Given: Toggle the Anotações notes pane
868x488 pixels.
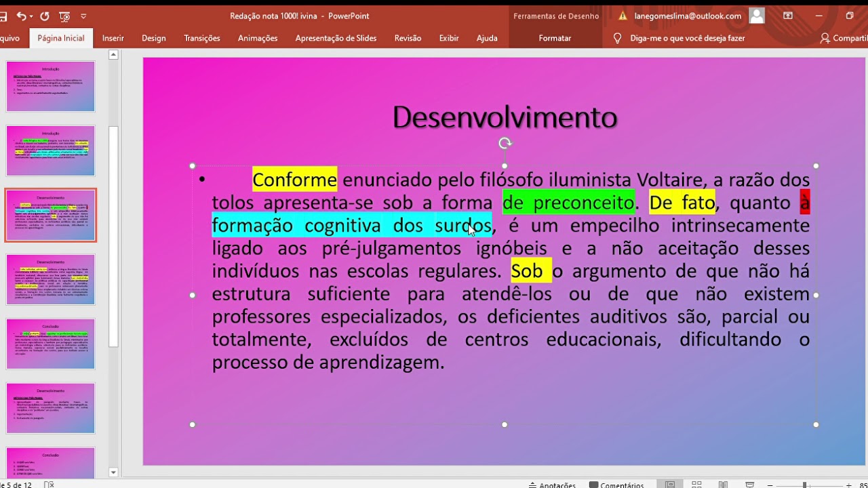Looking at the screenshot, I should pyautogui.click(x=551, y=485).
